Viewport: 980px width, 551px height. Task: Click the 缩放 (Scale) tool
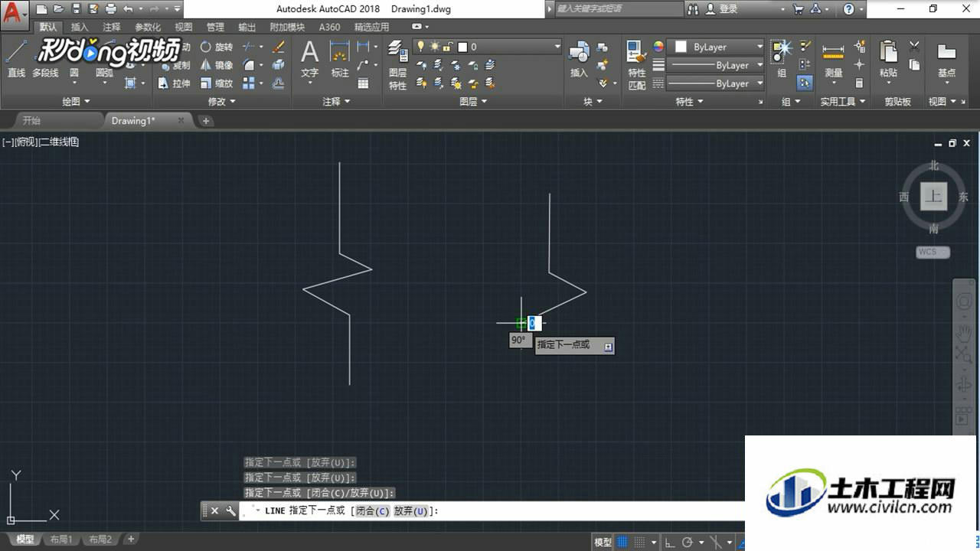[217, 83]
